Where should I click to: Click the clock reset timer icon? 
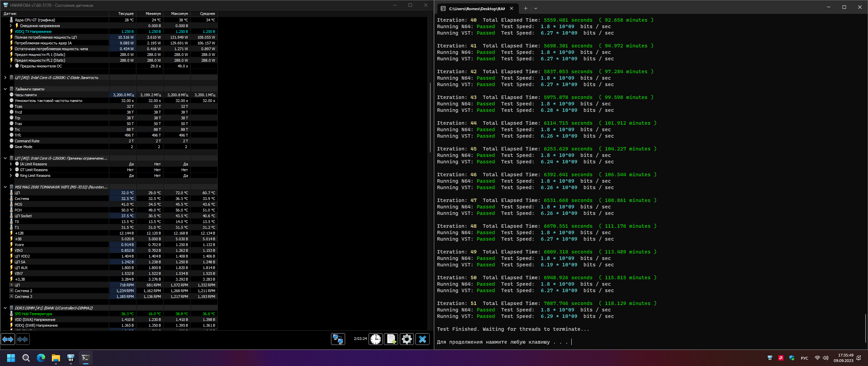[375, 339]
